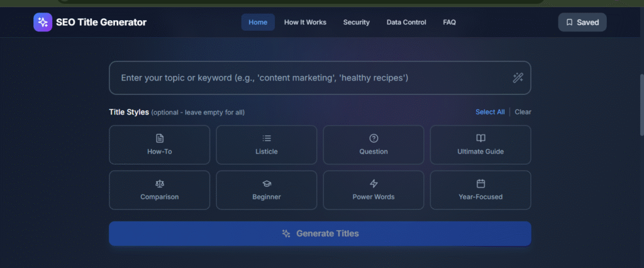The height and width of the screenshot is (268, 644).
Task: Toggle the Year-Focused title style
Action: point(480,190)
